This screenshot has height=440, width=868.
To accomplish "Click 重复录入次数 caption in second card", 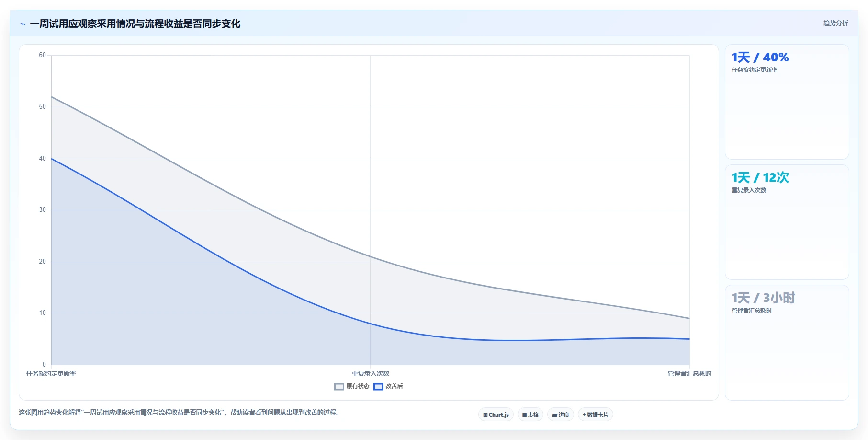I will click(749, 190).
